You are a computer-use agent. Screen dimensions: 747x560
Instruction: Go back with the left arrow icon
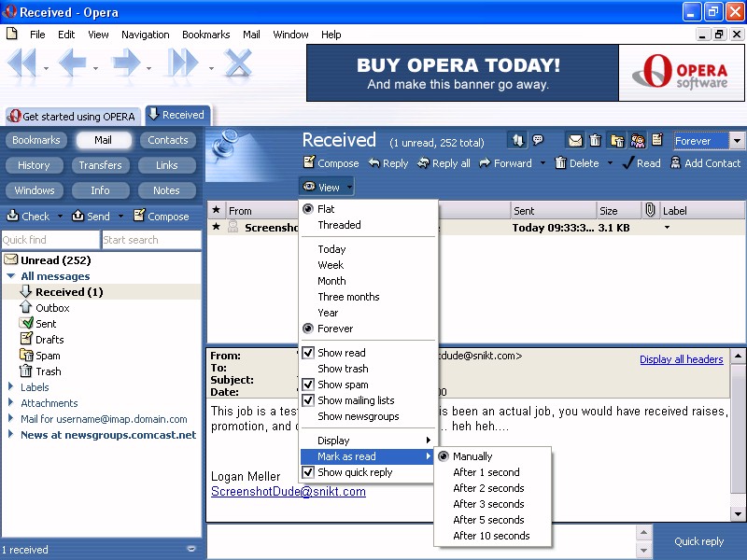pos(72,63)
